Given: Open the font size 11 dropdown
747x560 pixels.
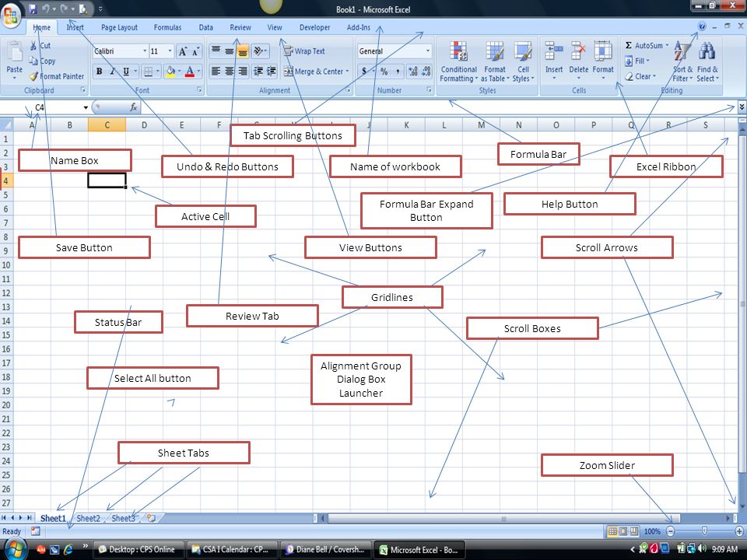Looking at the screenshot, I should pos(170,51).
